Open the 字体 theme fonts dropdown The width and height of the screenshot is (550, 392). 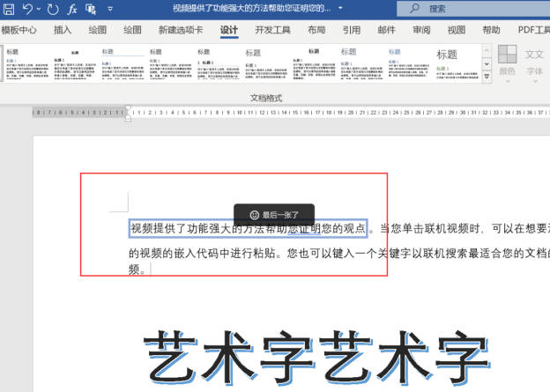[534, 65]
